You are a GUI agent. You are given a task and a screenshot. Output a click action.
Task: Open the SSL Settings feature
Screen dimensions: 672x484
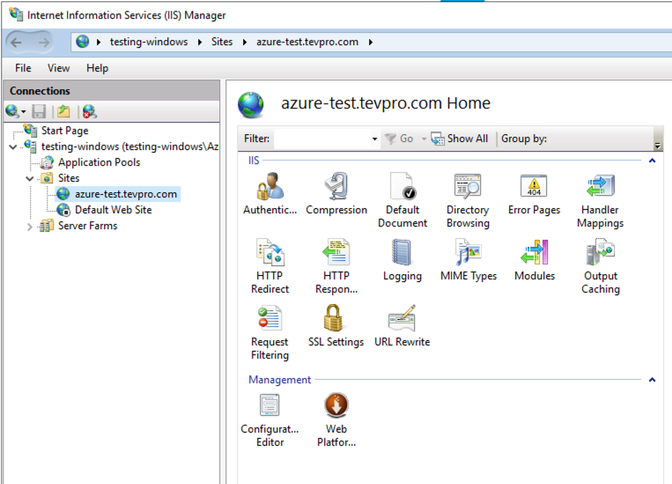[x=336, y=326]
